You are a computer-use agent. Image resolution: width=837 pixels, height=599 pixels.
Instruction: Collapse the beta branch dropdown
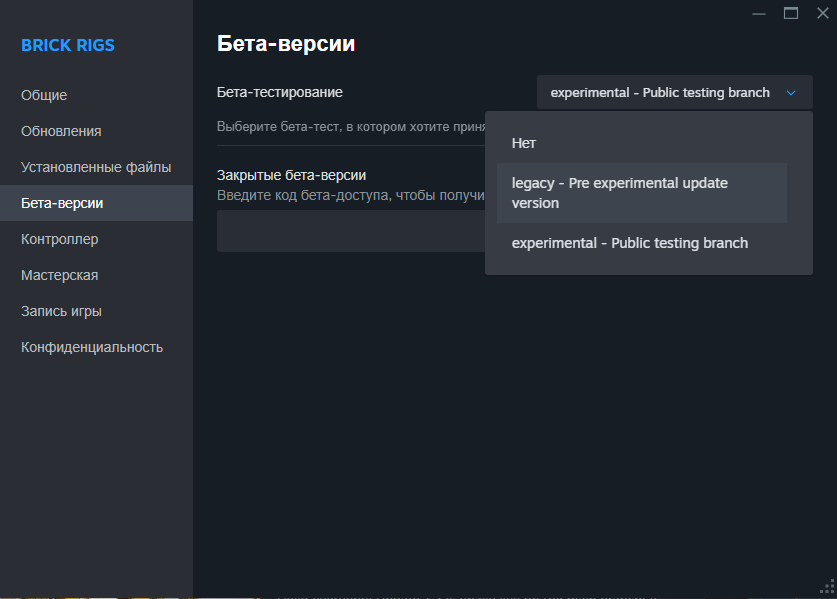click(675, 92)
